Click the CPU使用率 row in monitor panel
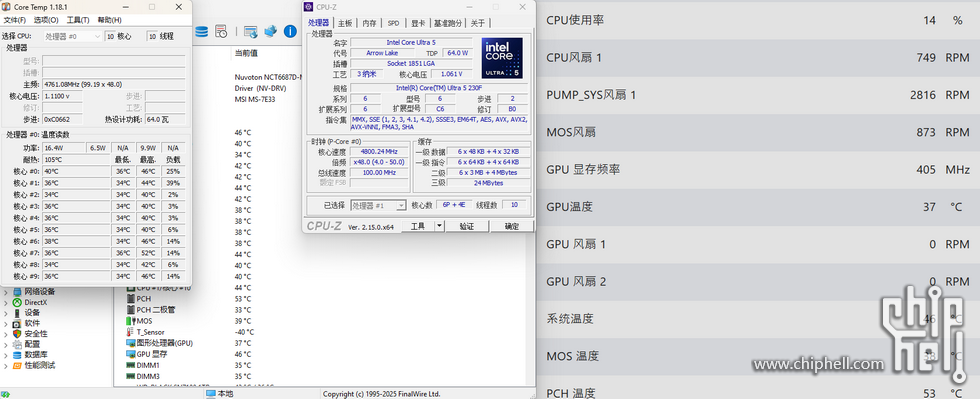Screen dimensions: 980x399 [x=758, y=20]
